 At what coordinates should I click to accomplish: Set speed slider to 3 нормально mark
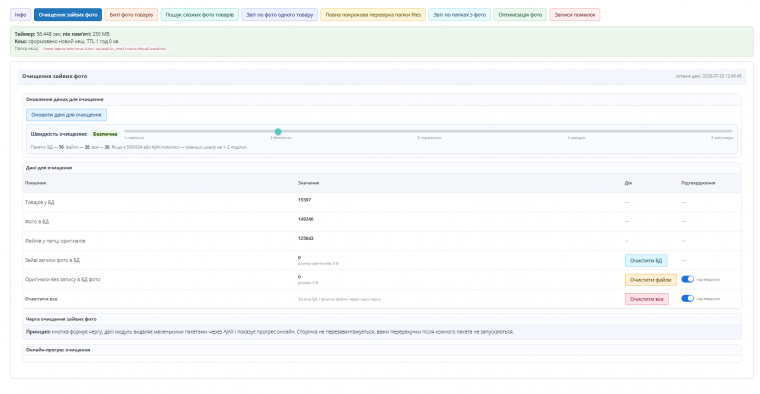429,131
